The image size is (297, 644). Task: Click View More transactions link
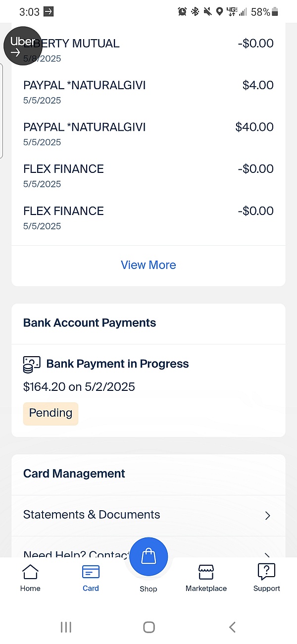tap(148, 265)
